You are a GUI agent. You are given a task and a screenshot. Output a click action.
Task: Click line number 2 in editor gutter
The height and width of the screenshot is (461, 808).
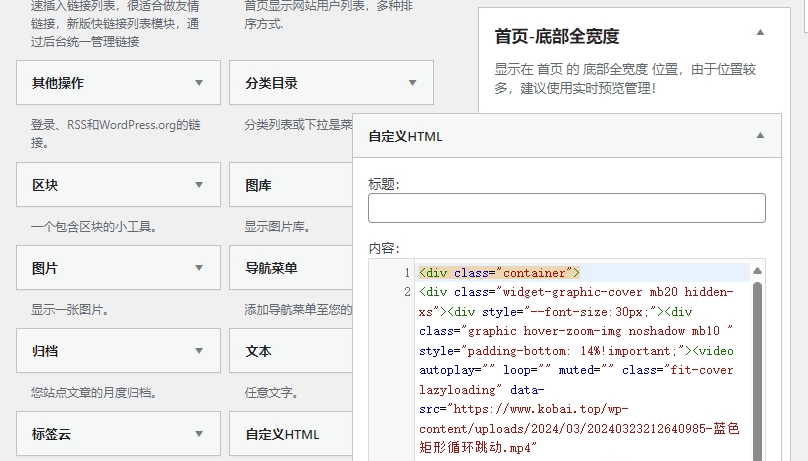point(406,292)
